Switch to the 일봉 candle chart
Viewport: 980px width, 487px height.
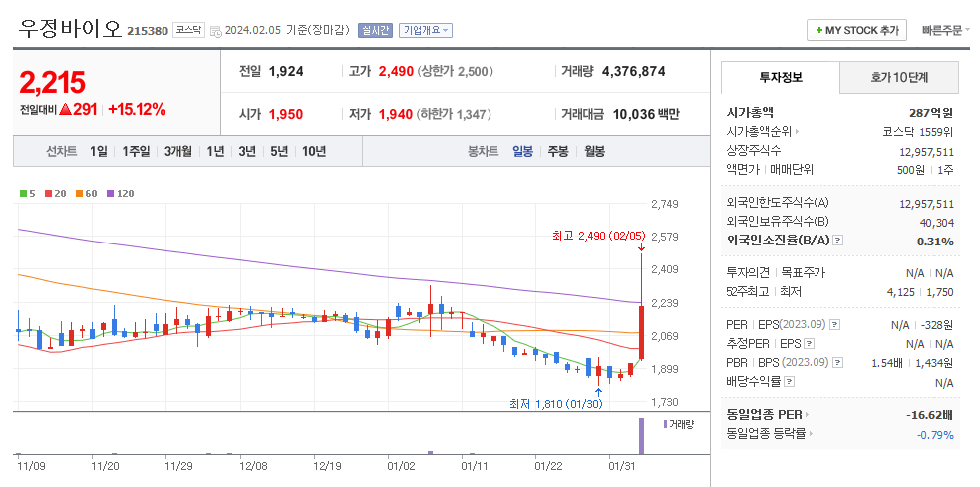tap(522, 151)
